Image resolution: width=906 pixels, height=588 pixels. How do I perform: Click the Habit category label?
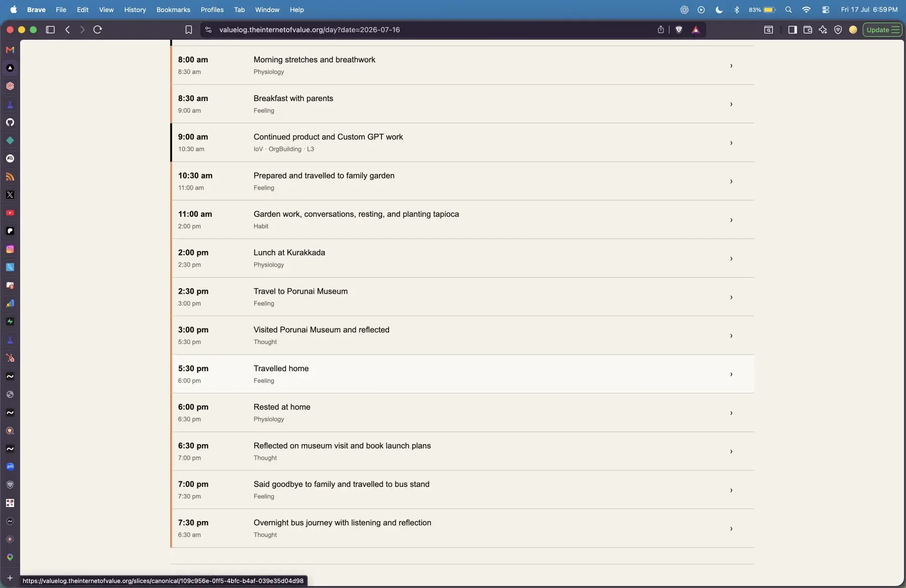pos(261,226)
